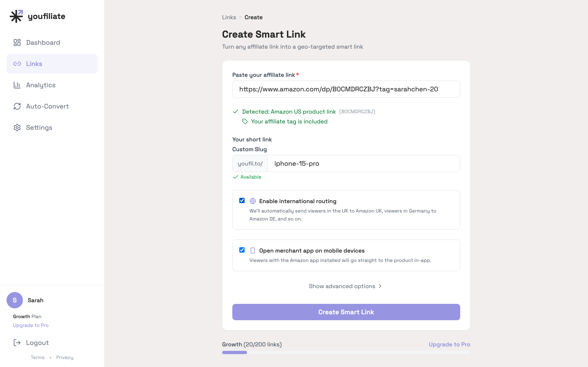Go to Links breadcrumb
The height and width of the screenshot is (367, 588).
229,17
